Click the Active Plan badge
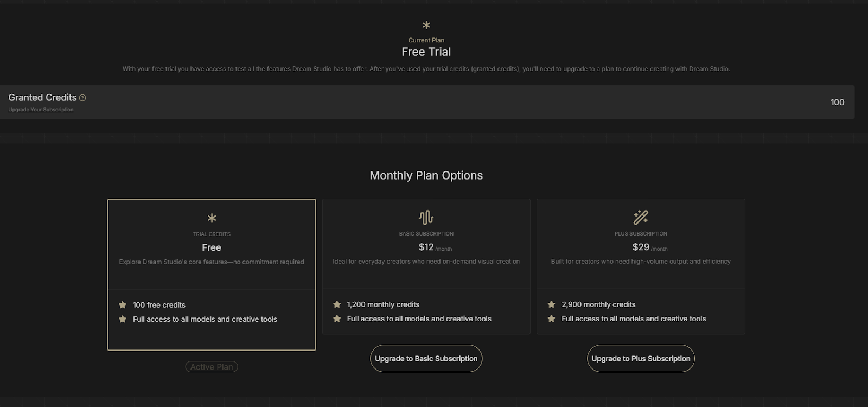This screenshot has width=868, height=407. (212, 367)
